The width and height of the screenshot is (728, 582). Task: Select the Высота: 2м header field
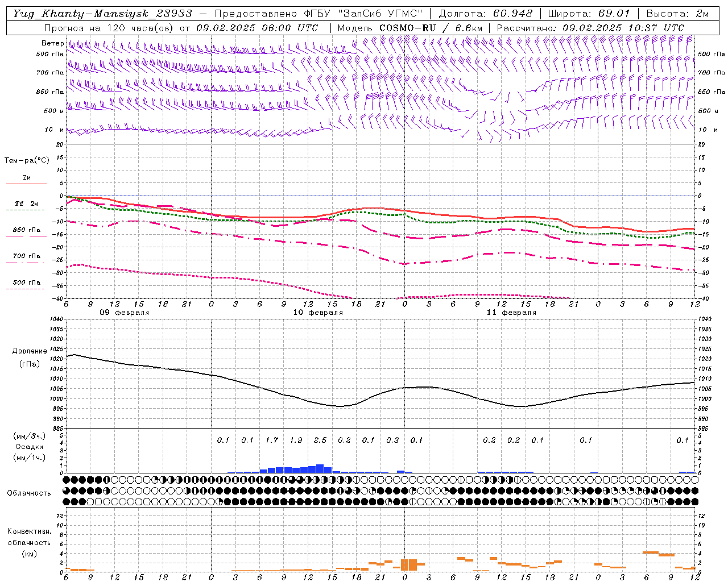point(677,13)
